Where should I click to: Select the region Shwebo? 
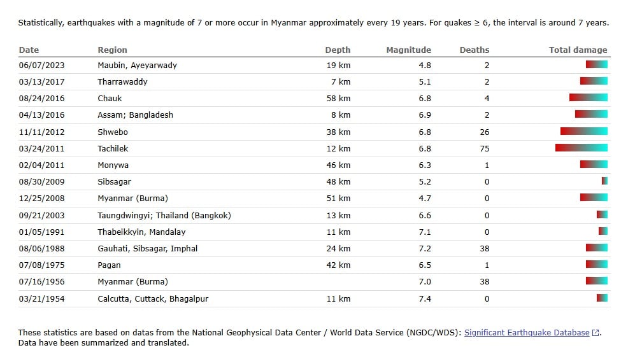113,132
